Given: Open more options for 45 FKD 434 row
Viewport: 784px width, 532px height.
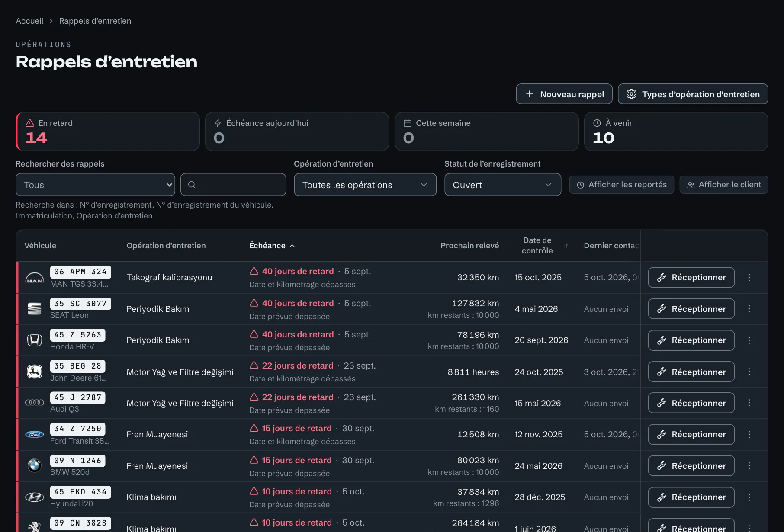Looking at the screenshot, I should (749, 497).
